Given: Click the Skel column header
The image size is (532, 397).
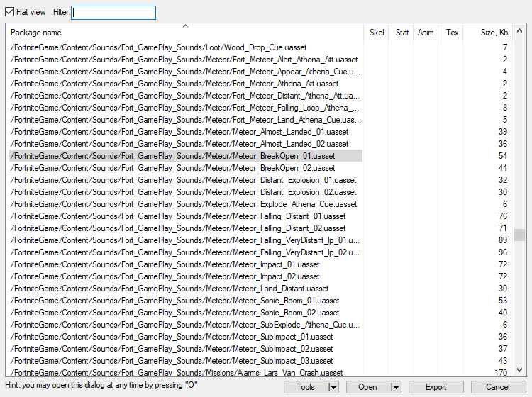Looking at the screenshot, I should [376, 33].
